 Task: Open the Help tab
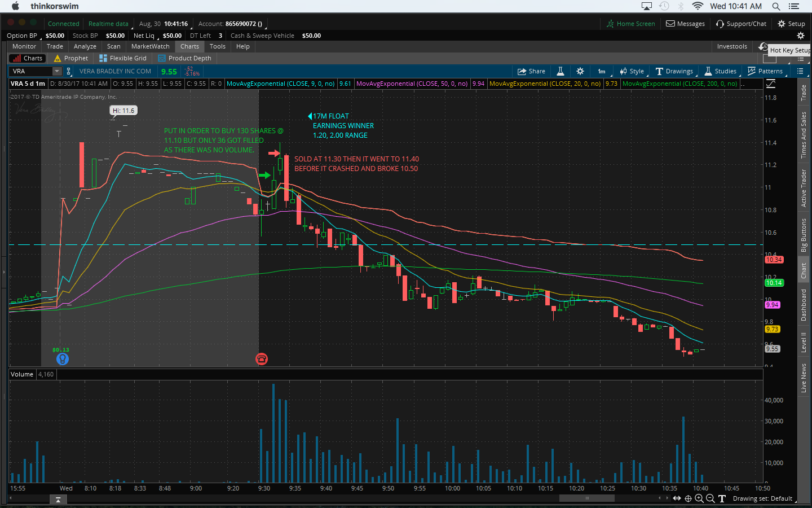tap(243, 46)
